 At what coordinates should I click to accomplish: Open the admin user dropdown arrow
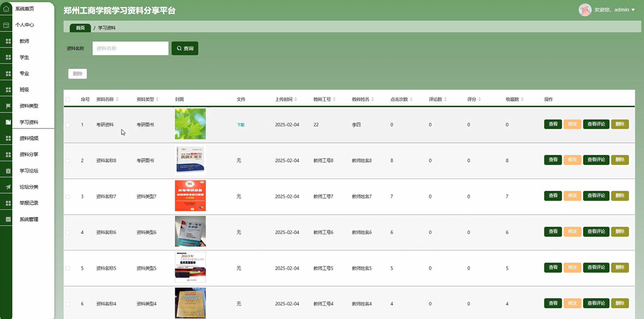pyautogui.click(x=633, y=10)
